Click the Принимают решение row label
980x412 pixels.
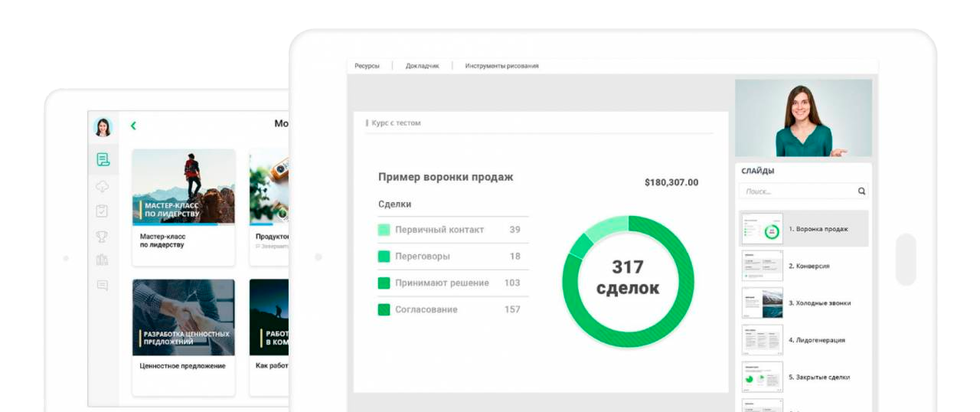pyautogui.click(x=442, y=283)
